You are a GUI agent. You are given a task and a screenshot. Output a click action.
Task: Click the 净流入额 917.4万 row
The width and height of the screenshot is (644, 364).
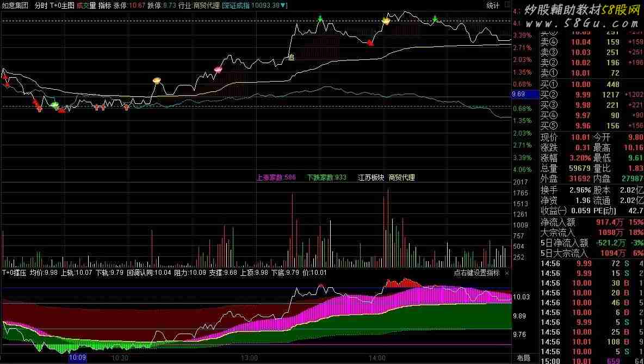click(591, 222)
